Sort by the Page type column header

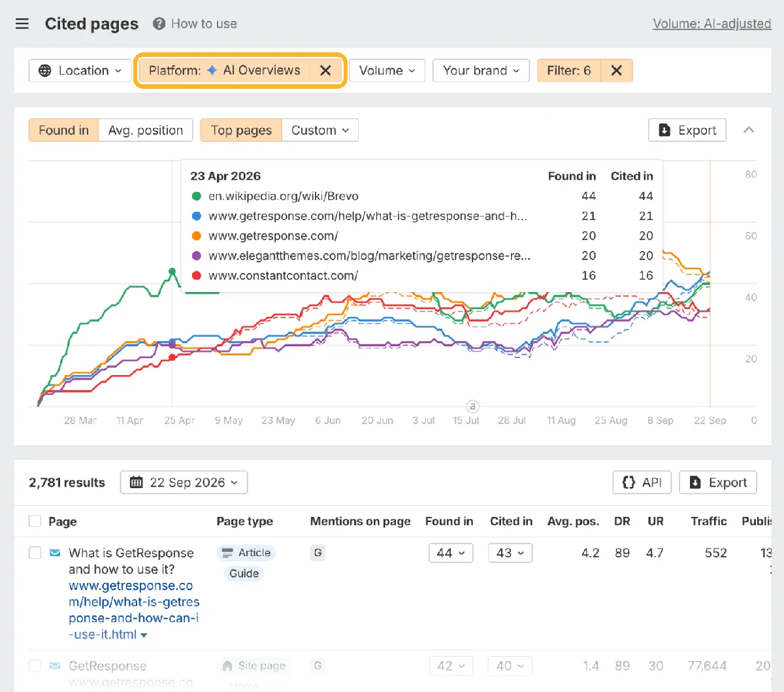click(245, 521)
